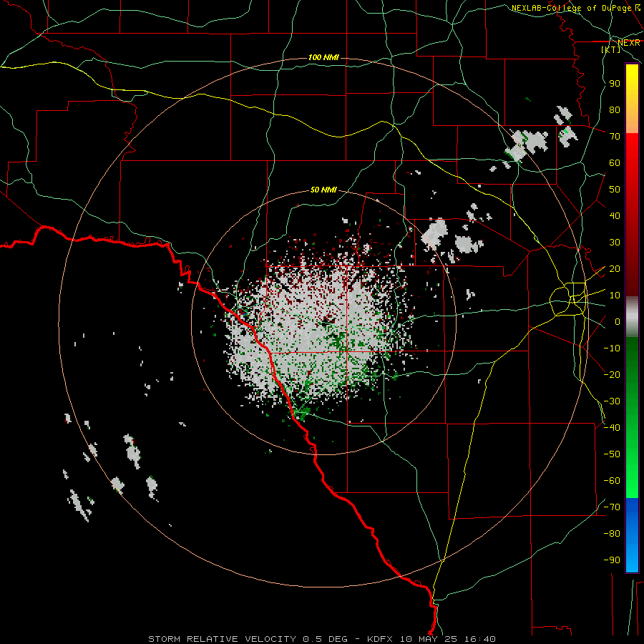Click the positive 20 scale value

pos(615,269)
